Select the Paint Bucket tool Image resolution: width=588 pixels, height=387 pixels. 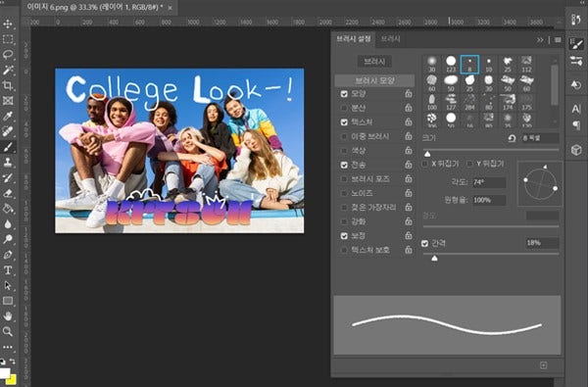click(8, 209)
